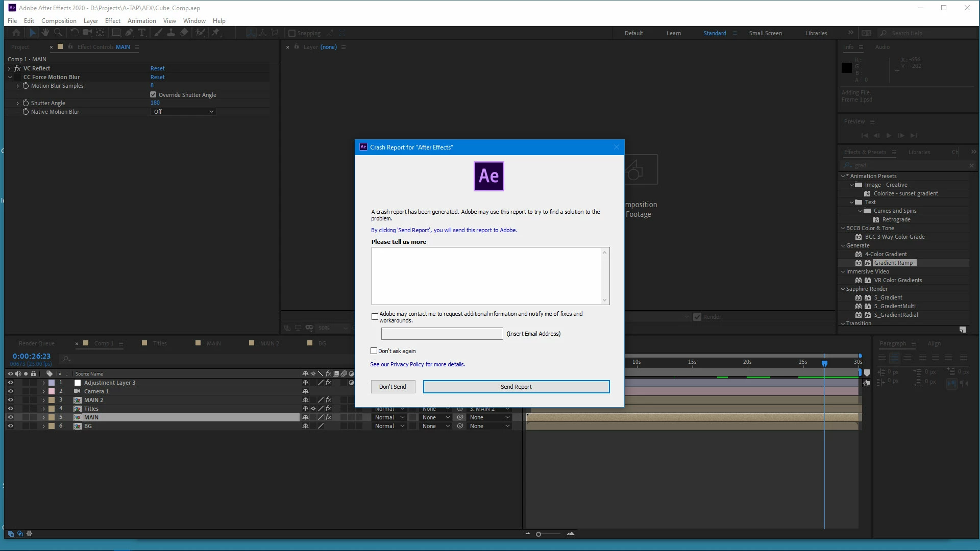The width and height of the screenshot is (980, 551).
Task: Select the Horizontal Type tool
Action: pos(142,33)
